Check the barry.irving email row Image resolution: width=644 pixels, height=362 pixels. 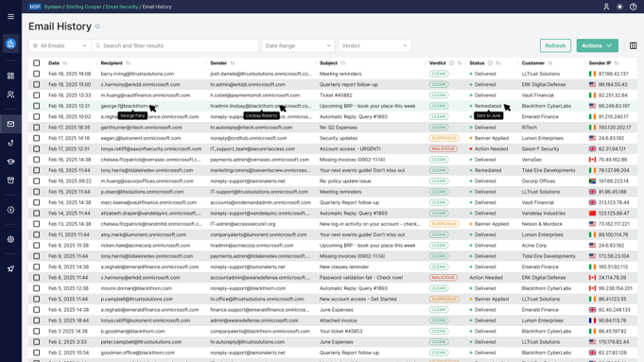click(37, 74)
